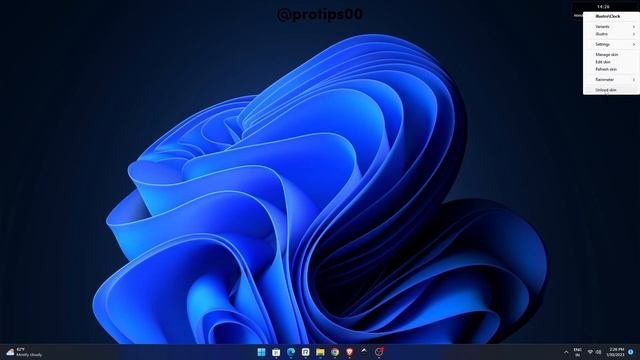Open the weather widget on the taskbar
Screen dimensions: 640x360
pyautogui.click(x=24, y=352)
